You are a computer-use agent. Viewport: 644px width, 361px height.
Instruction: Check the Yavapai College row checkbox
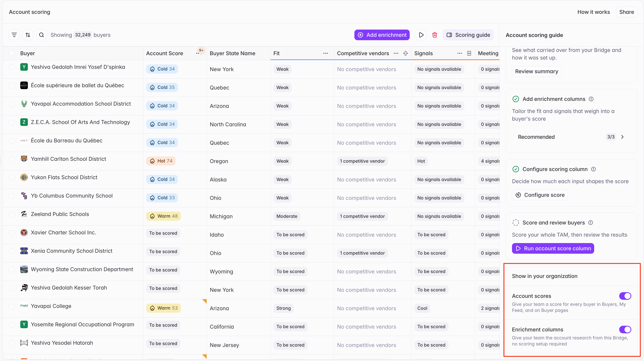12,306
